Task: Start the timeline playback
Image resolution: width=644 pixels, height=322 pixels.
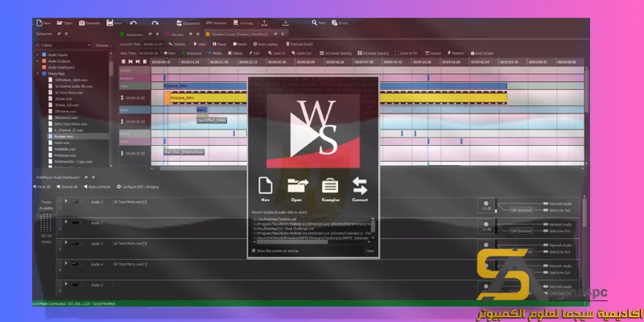Action: tap(200, 44)
